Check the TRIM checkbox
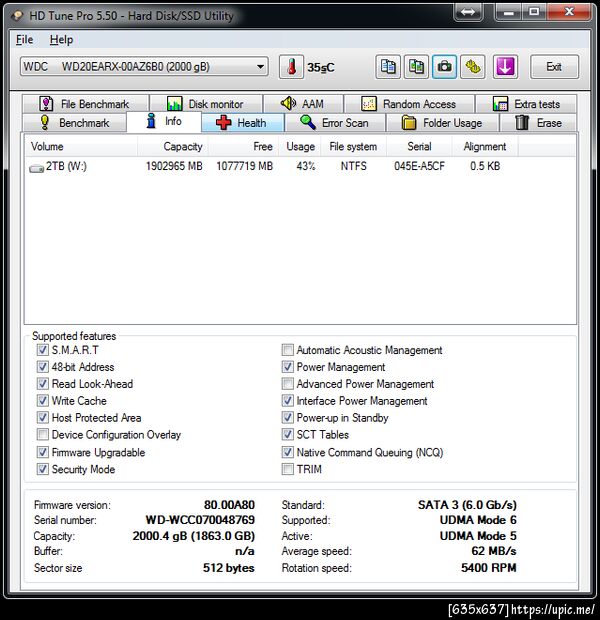This screenshot has width=600, height=620. point(288,469)
